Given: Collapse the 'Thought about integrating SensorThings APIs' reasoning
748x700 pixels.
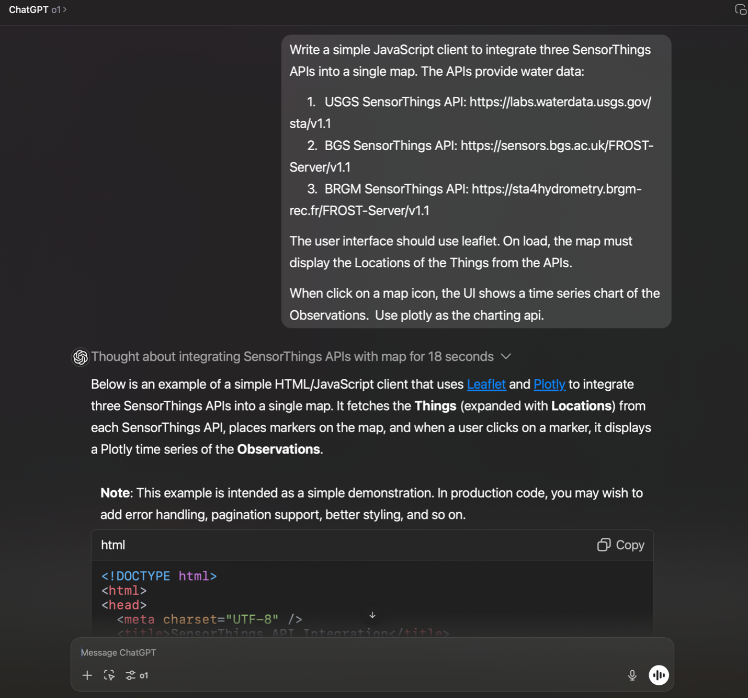Looking at the screenshot, I should tap(506, 356).
